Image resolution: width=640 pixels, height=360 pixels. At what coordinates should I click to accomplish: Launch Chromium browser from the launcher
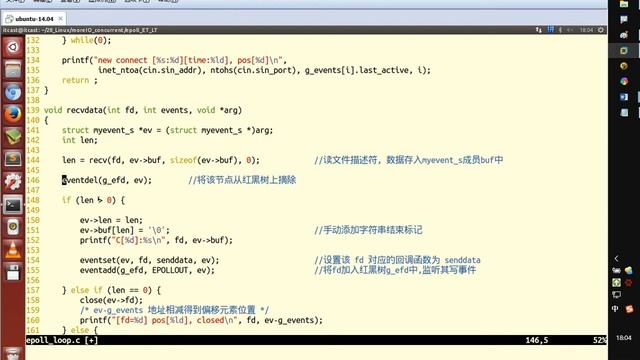click(x=13, y=92)
